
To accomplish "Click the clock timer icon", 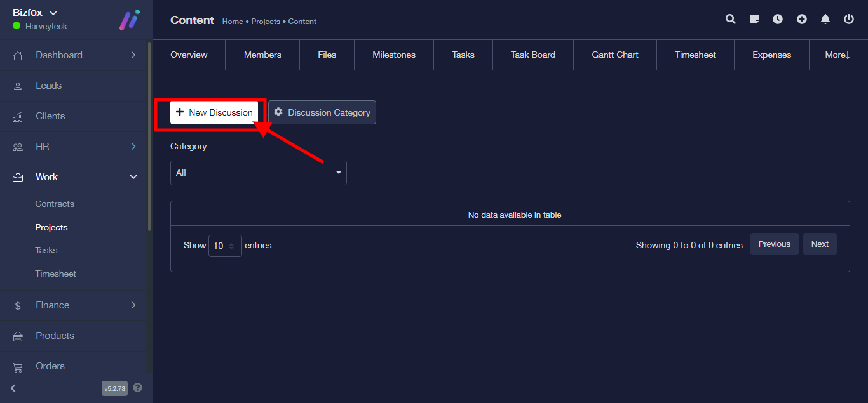I will point(778,20).
